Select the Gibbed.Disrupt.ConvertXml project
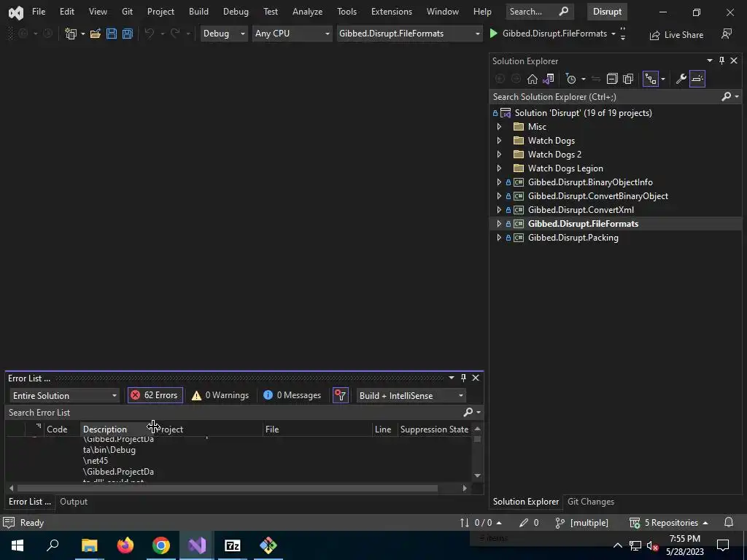 tap(581, 210)
